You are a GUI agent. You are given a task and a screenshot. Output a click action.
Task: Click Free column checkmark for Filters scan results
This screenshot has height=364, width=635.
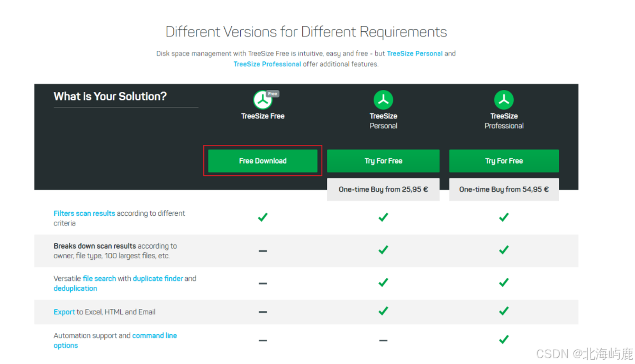(262, 217)
